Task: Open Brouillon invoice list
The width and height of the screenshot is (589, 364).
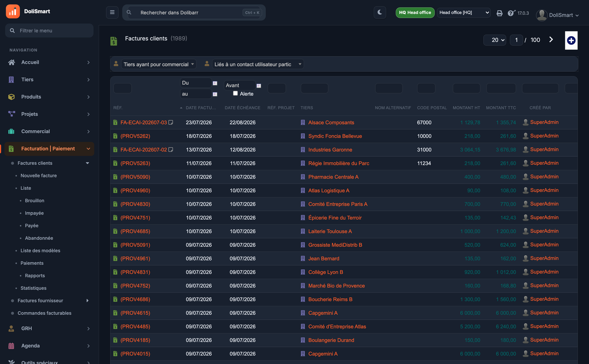Action: click(x=35, y=201)
